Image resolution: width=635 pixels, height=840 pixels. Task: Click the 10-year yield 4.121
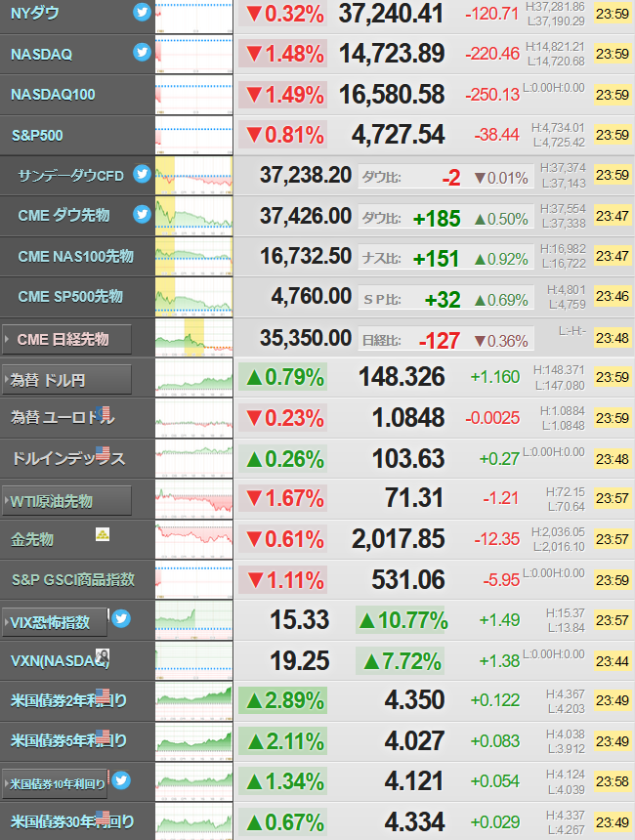point(415,781)
